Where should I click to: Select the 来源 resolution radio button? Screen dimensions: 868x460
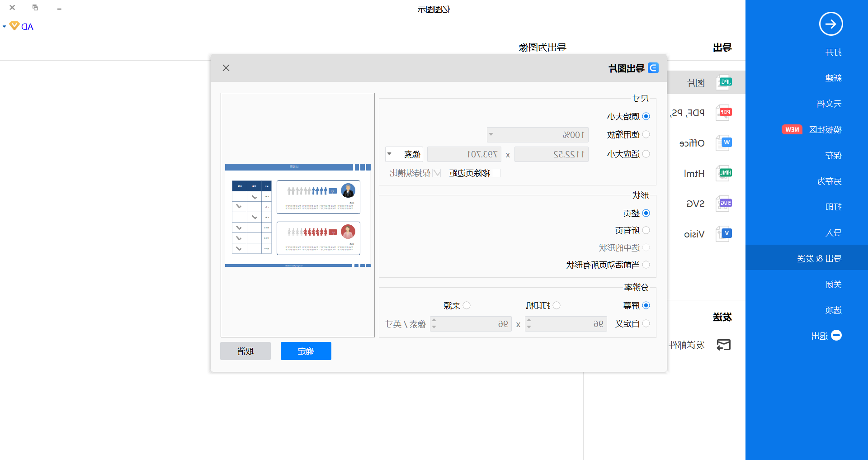pyautogui.click(x=467, y=305)
